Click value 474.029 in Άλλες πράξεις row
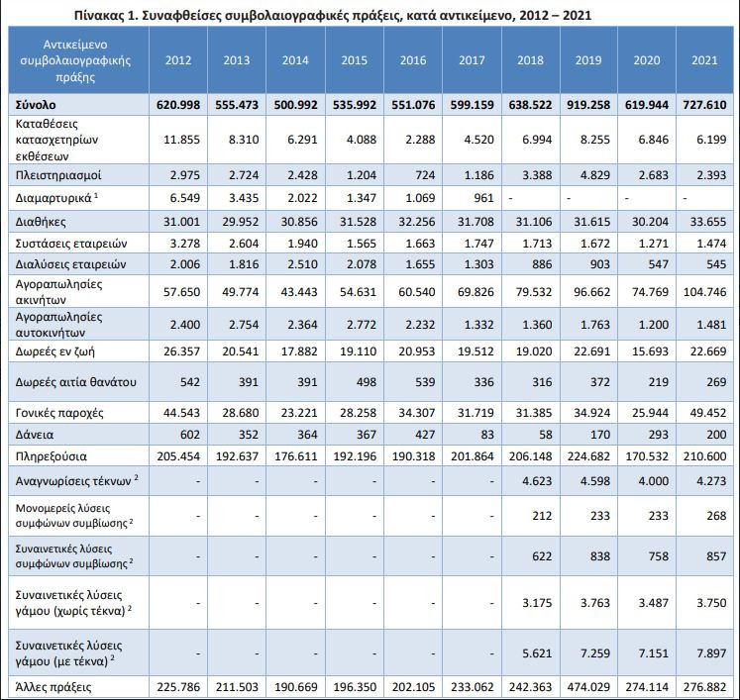 [588, 687]
